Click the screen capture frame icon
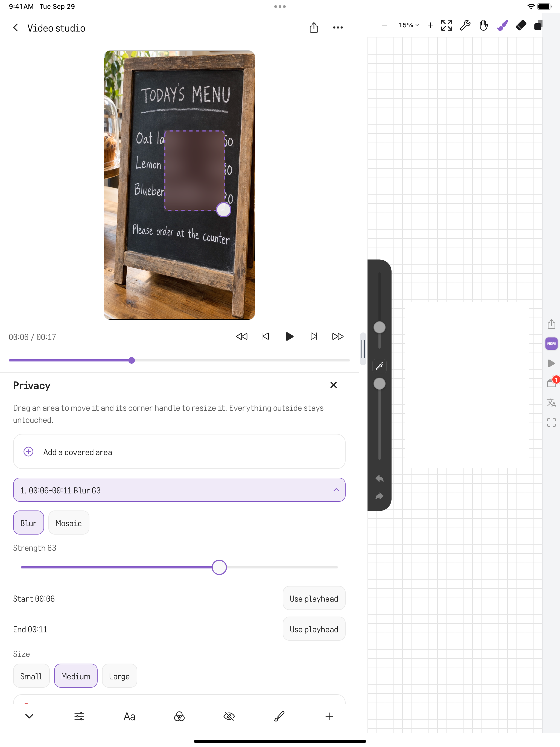560x747 pixels. (x=552, y=422)
